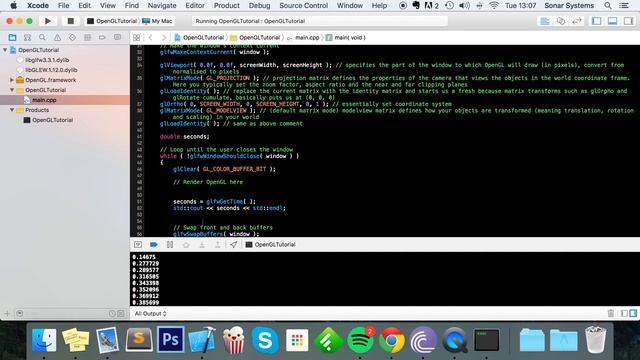Select the Standard editor layout

click(544, 21)
